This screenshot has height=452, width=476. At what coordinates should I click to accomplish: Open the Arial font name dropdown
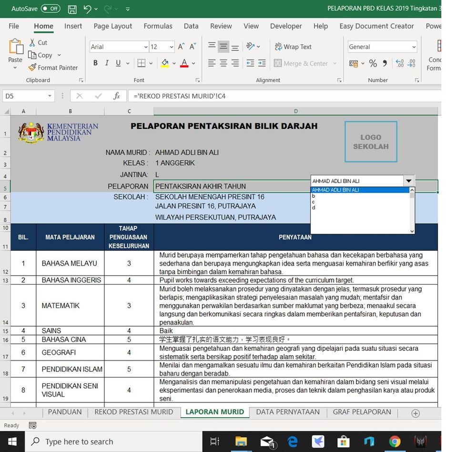point(146,47)
